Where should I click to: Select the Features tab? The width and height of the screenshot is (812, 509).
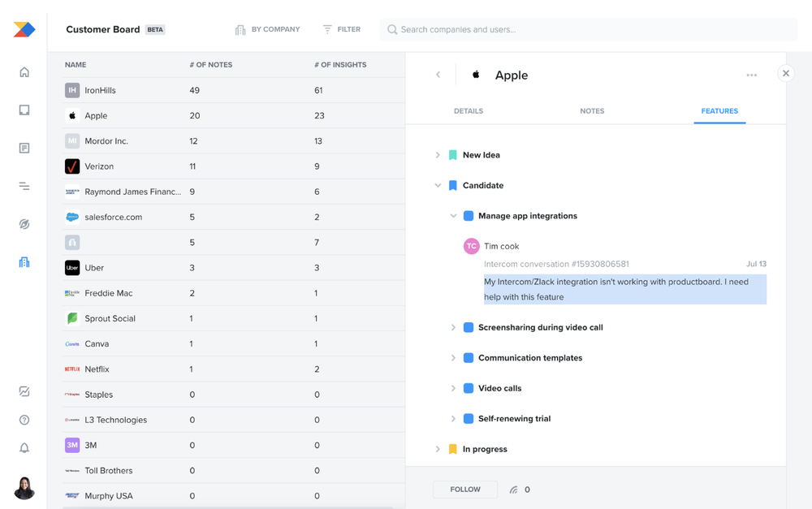[x=719, y=110]
